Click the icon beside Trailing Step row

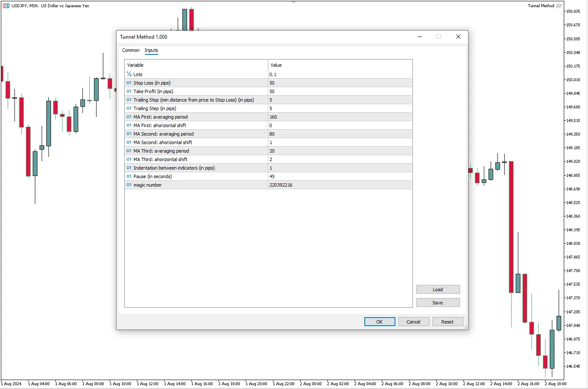click(129, 108)
